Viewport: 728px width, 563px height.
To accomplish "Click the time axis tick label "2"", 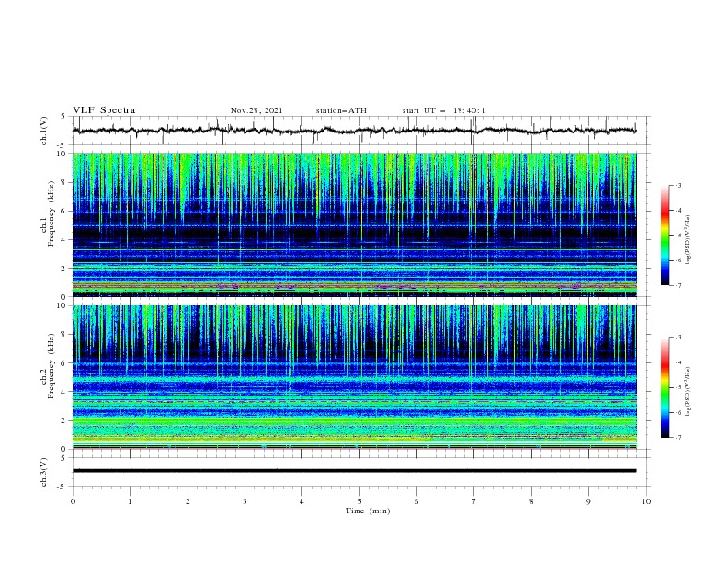I will [188, 501].
